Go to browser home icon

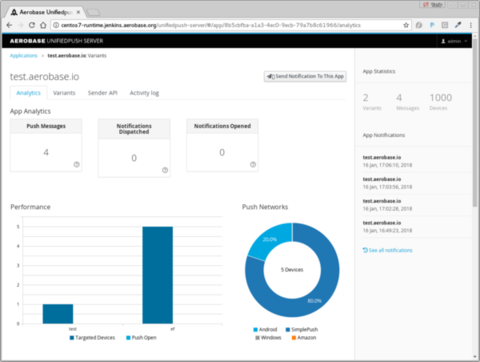[x=43, y=25]
